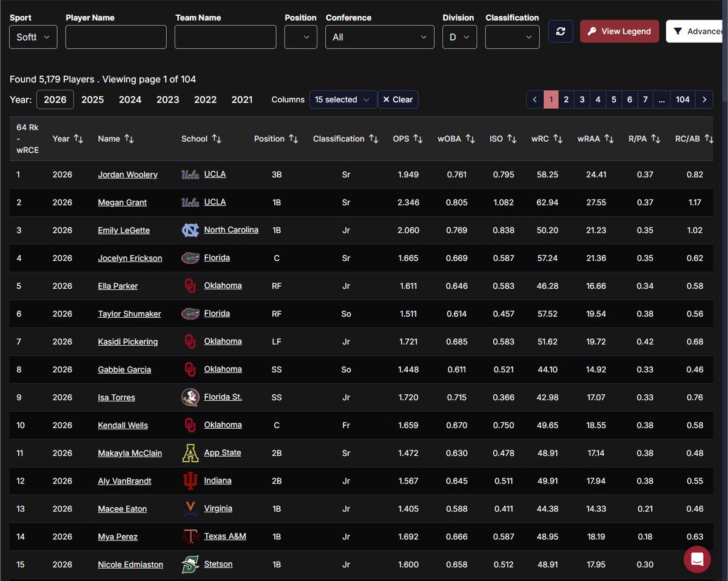
Task: Open the Division dropdown showing D
Action: click(x=459, y=37)
